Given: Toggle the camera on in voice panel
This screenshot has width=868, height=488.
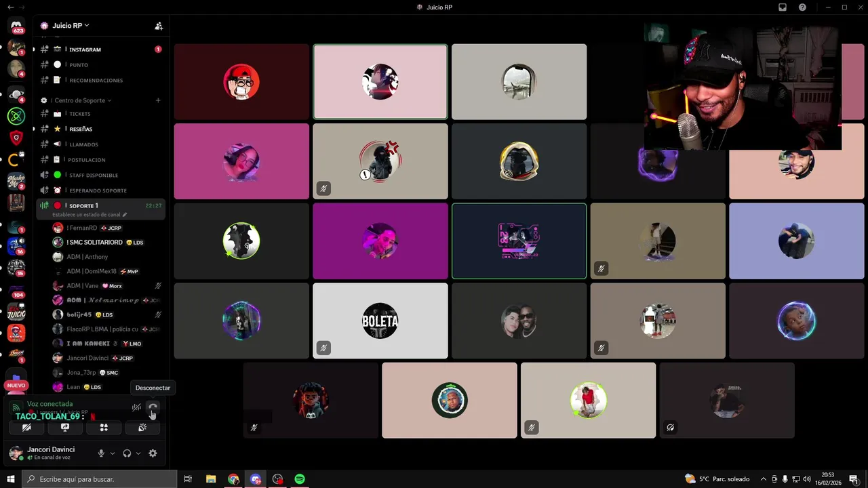Looking at the screenshot, I should point(26,428).
